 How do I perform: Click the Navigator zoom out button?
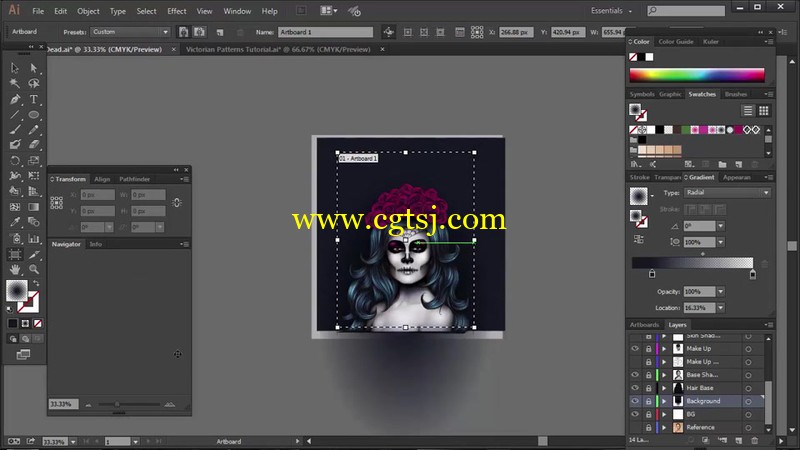coord(88,405)
